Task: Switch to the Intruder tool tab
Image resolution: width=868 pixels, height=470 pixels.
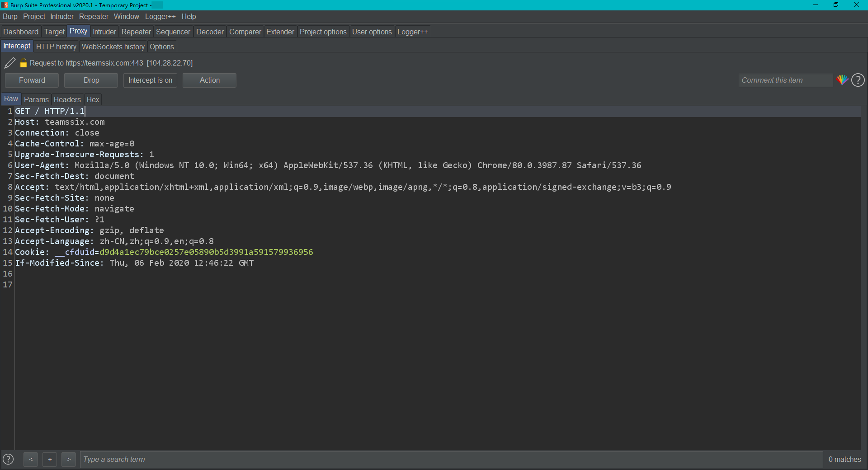Action: pyautogui.click(x=104, y=32)
